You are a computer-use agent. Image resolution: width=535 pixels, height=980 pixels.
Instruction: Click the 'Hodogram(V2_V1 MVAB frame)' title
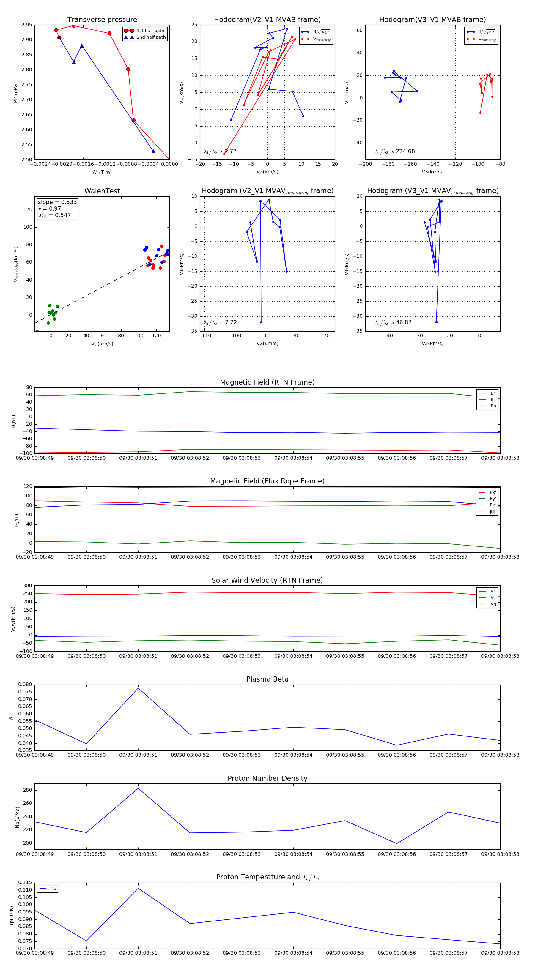pos(267,20)
